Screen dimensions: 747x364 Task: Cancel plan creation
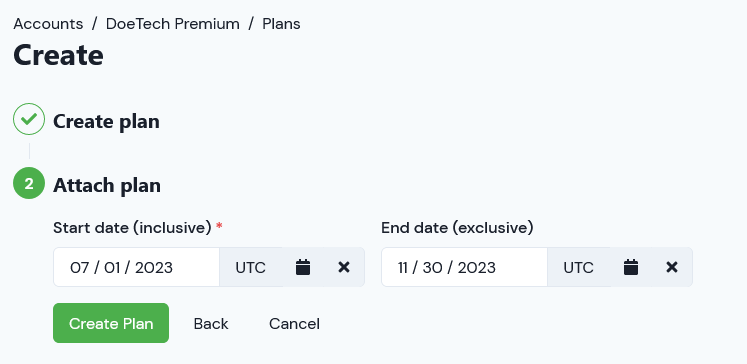click(294, 324)
